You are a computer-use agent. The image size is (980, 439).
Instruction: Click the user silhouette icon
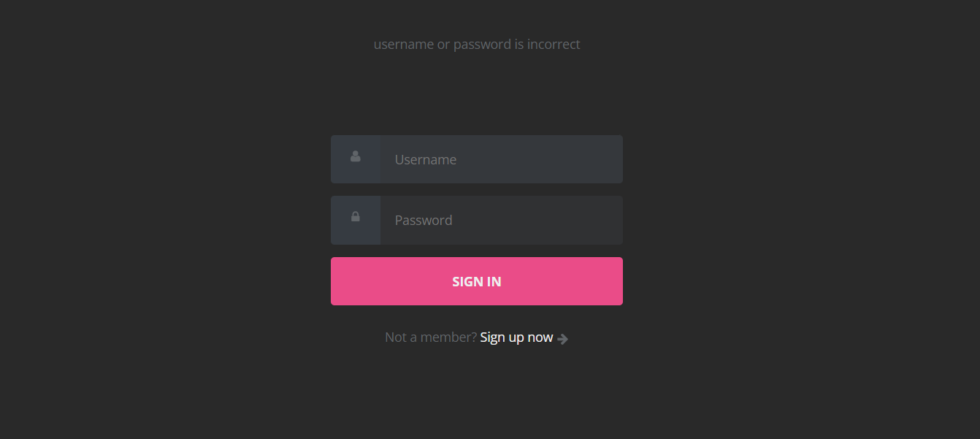pos(356,156)
